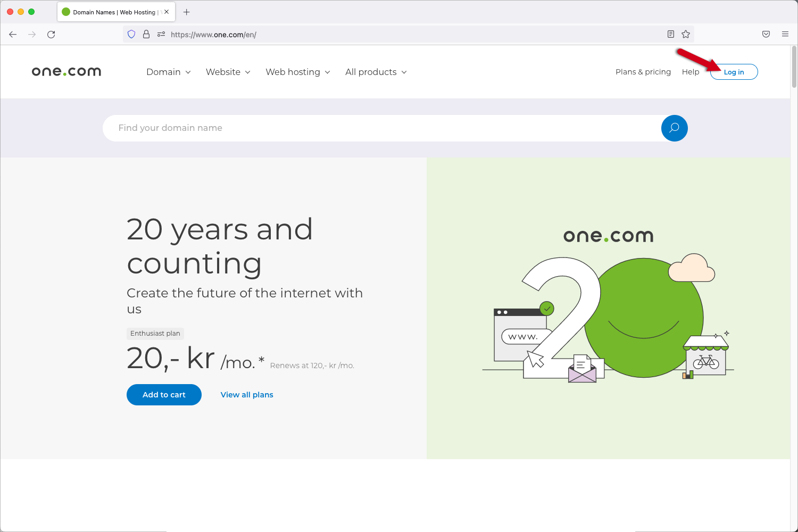Expand the Domain dropdown menu
798x532 pixels.
click(x=168, y=72)
